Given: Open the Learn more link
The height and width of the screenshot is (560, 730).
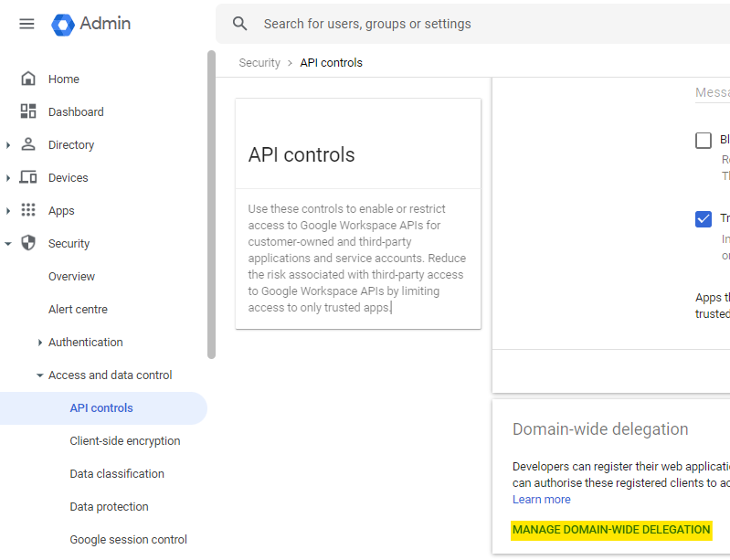Looking at the screenshot, I should pos(541,500).
